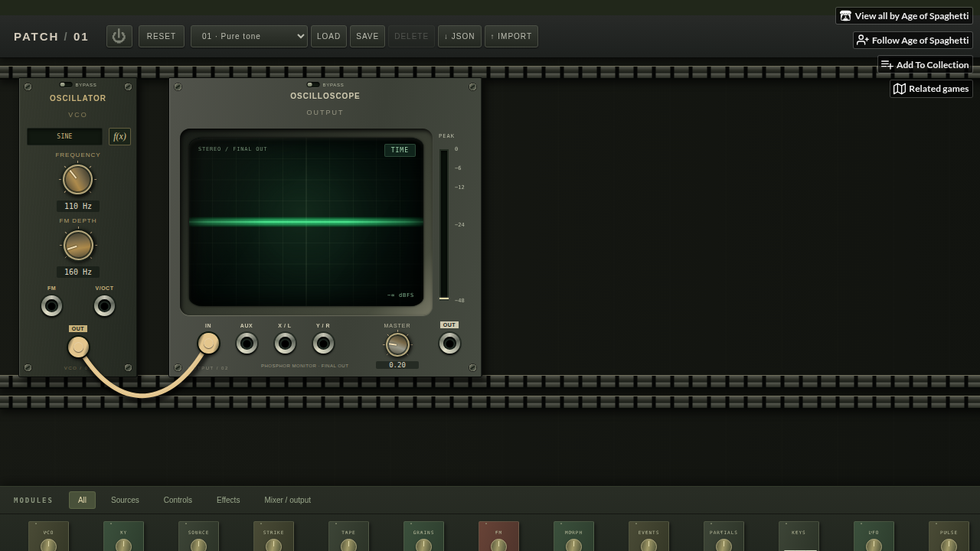The height and width of the screenshot is (551, 980).
Task: Click View all by Age of Spaghetti
Action: coord(904,15)
